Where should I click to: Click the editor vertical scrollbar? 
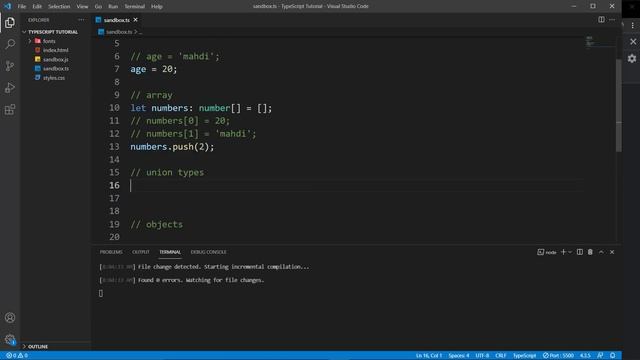tap(619, 105)
